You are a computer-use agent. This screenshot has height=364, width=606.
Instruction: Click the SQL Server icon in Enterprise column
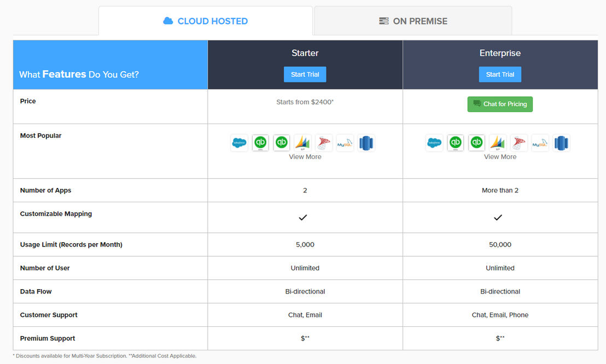(518, 143)
